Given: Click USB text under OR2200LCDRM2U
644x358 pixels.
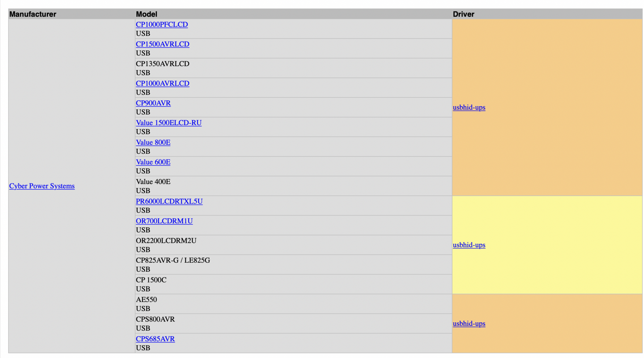Looking at the screenshot, I should pos(143,250).
